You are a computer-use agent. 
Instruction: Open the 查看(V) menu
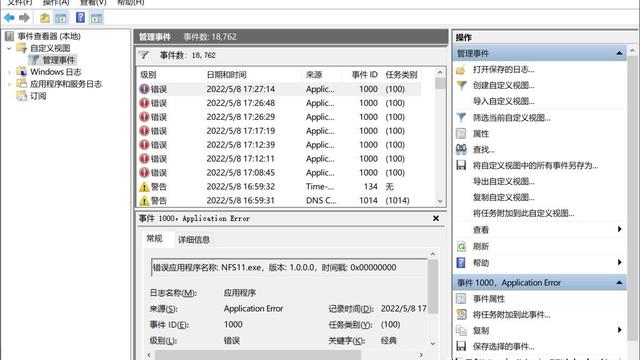click(x=93, y=2)
